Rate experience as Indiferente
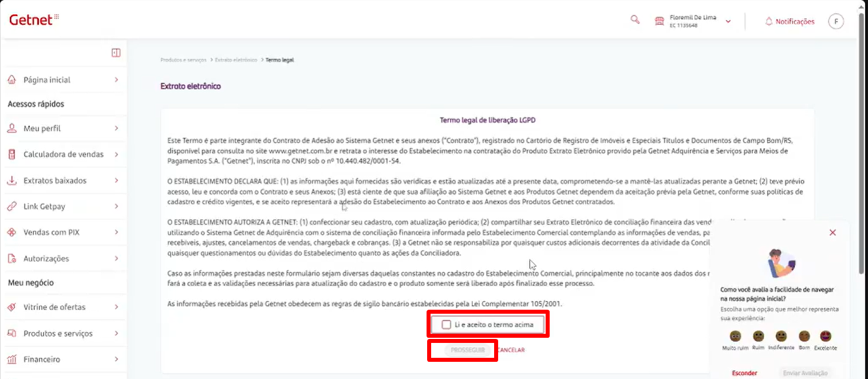The height and width of the screenshot is (379, 868). click(x=781, y=336)
